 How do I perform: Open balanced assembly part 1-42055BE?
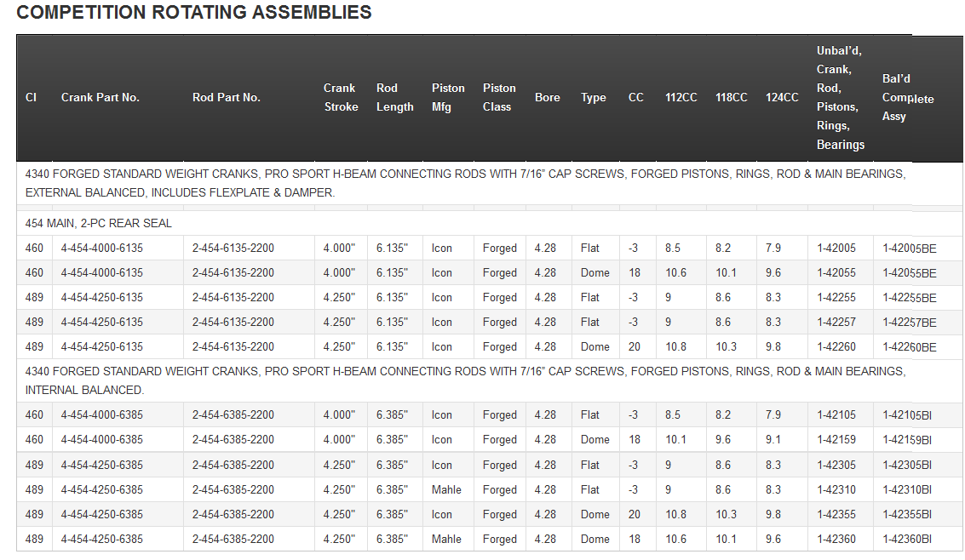coord(909,273)
